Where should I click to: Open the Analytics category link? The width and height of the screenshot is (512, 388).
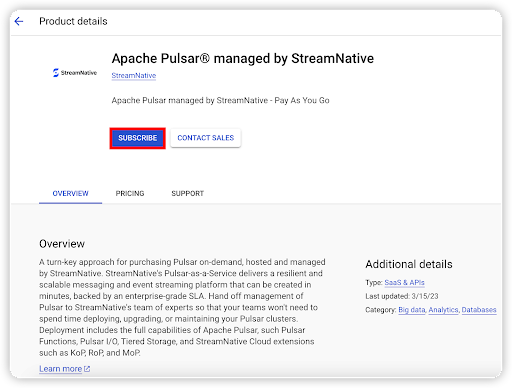click(443, 310)
